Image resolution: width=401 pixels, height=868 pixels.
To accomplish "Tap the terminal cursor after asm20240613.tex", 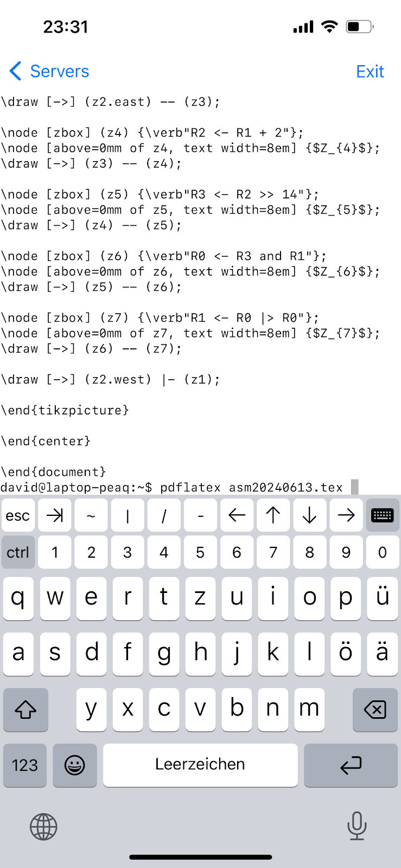I will tap(354, 487).
